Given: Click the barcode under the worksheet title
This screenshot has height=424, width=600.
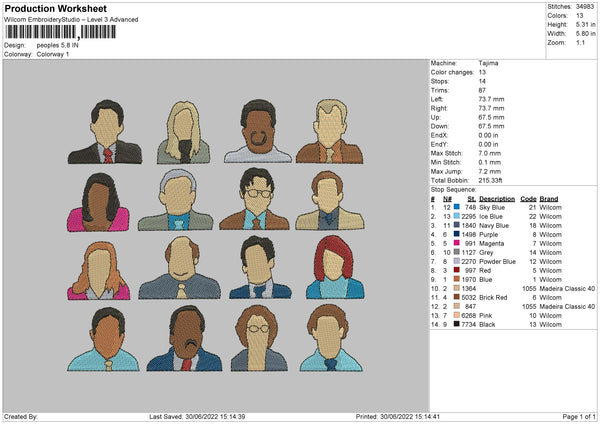Looking at the screenshot, I should click(x=60, y=32).
